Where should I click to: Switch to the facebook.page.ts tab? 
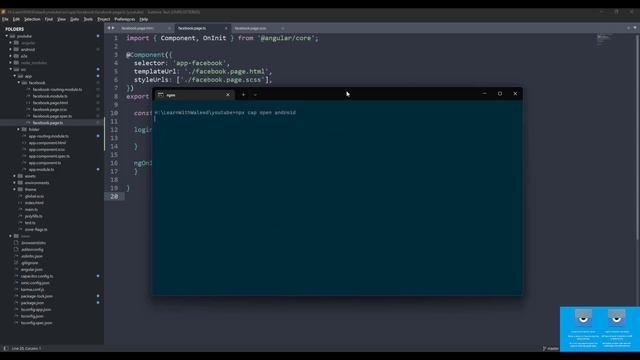[x=192, y=28]
